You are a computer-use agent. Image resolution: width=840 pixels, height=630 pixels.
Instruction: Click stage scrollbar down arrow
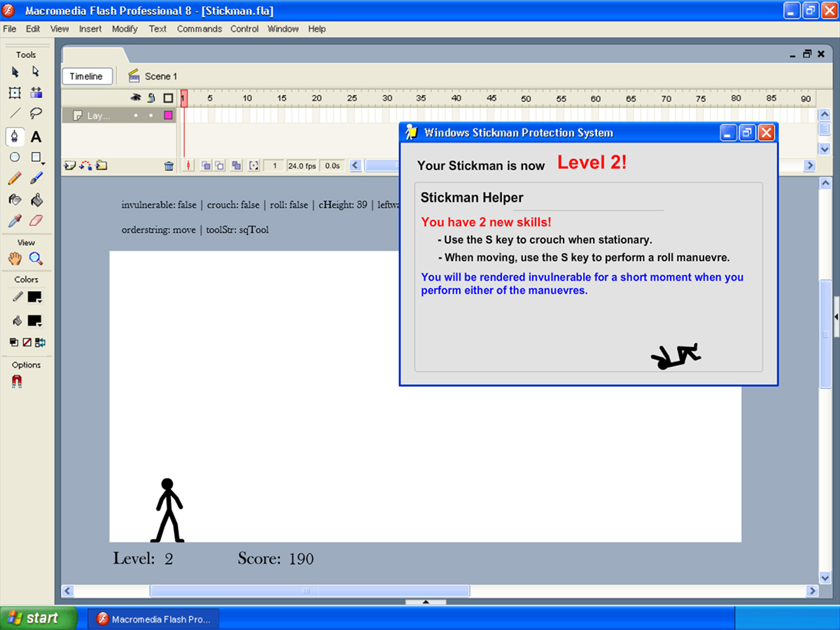pos(825,577)
